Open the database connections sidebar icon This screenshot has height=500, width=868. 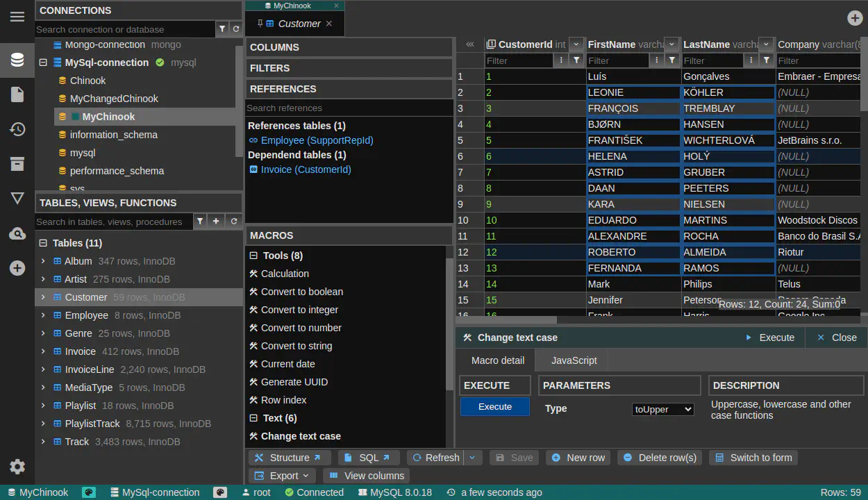pos(17,60)
